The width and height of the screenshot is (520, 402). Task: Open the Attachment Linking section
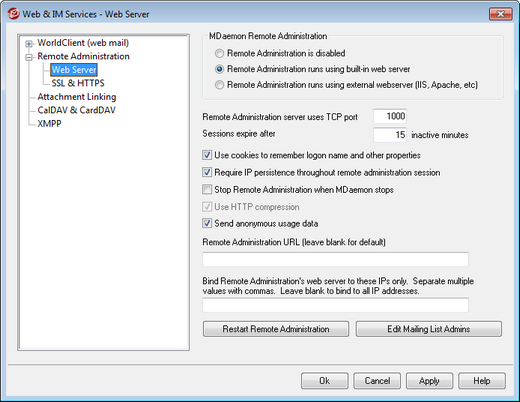[77, 97]
